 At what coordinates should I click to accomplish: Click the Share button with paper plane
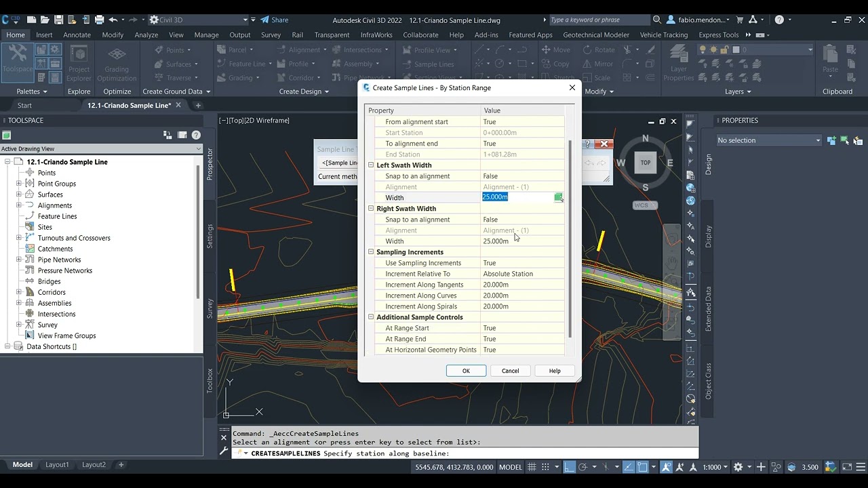coord(275,20)
